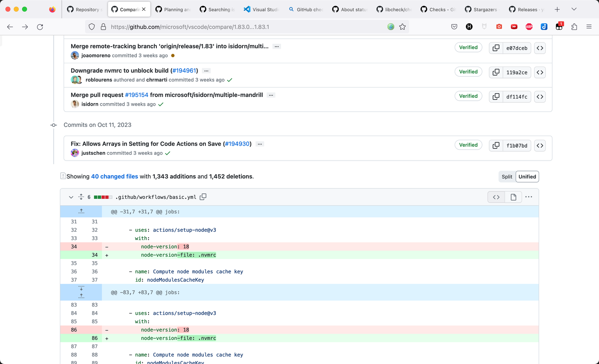Copy full SHA for commit f1b07bd

tap(496, 146)
